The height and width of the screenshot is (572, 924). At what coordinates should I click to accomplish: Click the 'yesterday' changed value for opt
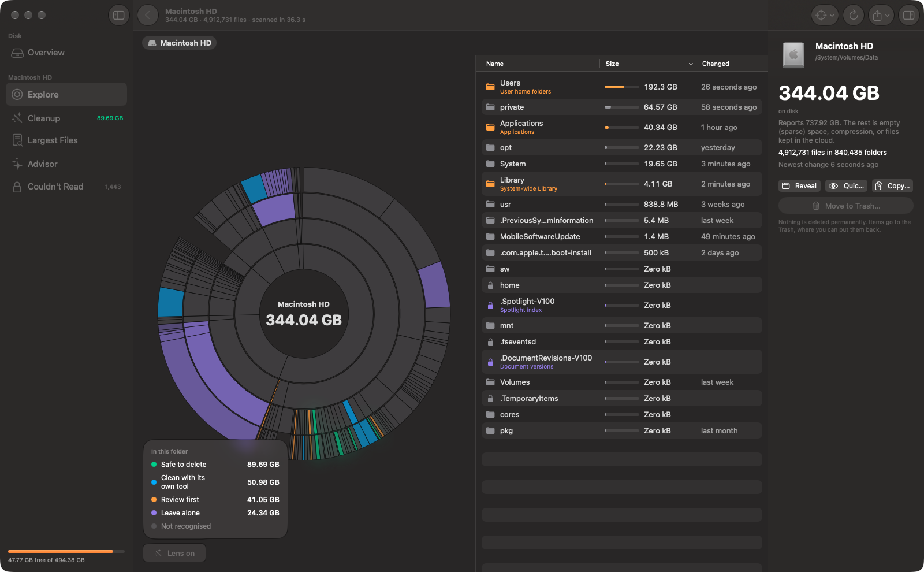click(x=718, y=147)
